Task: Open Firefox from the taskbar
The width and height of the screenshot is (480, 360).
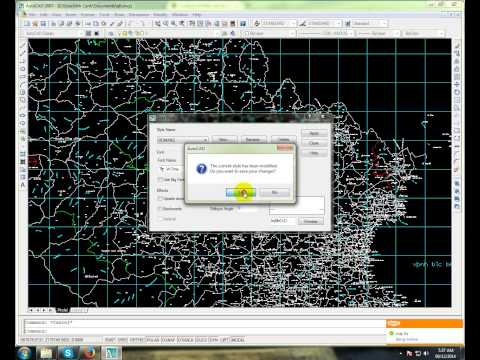Action: point(89,353)
